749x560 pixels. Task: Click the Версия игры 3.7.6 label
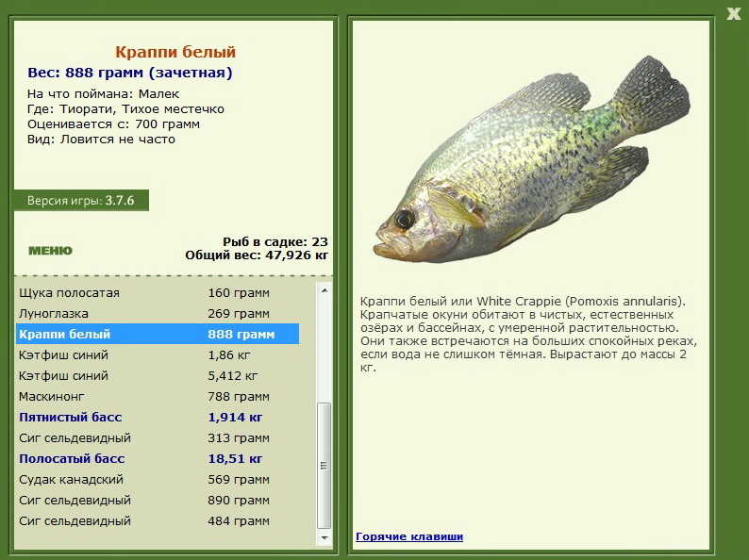pos(81,201)
